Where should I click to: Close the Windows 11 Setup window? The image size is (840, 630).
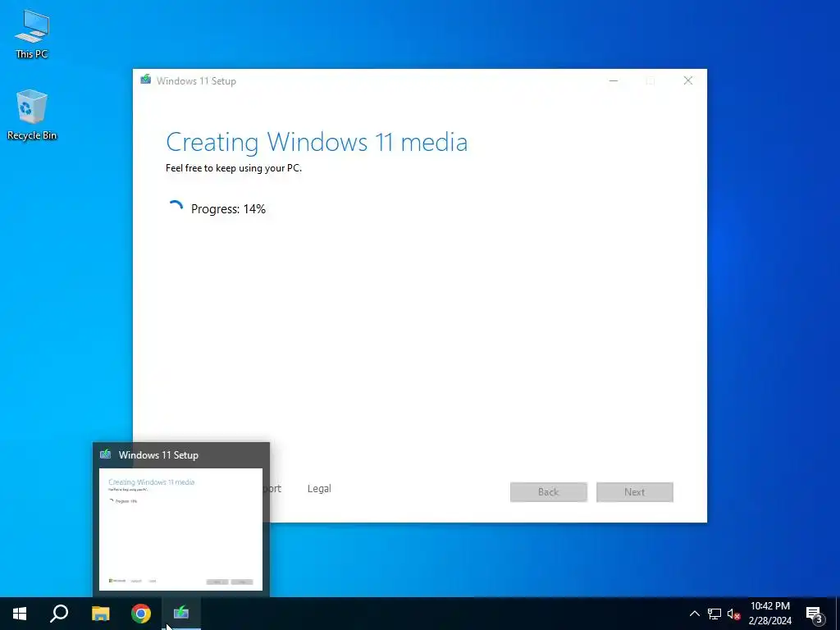click(688, 81)
